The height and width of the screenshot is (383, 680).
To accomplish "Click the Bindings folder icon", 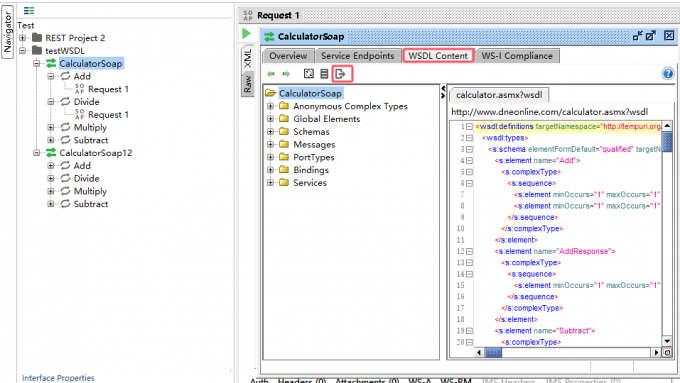I will pos(284,170).
